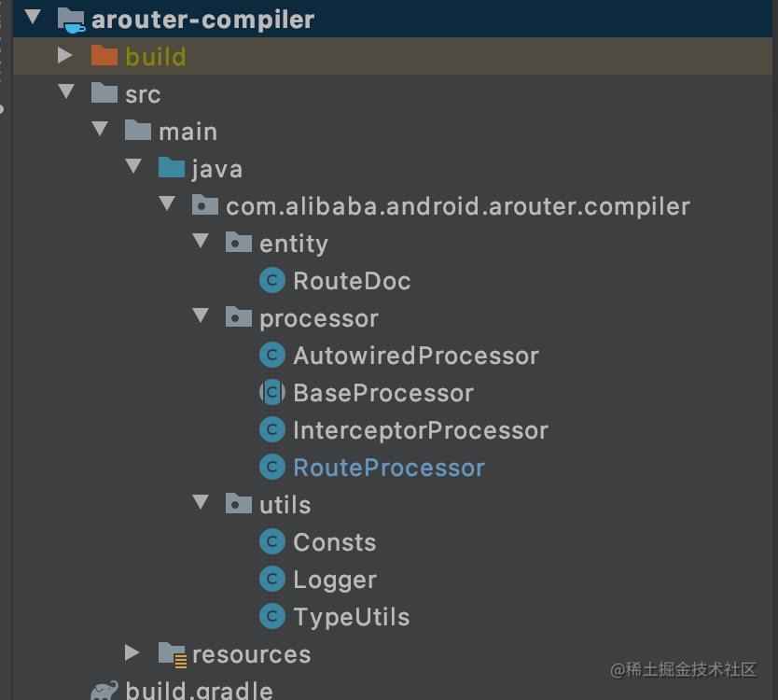Collapse the arouter-compiler module arrow
Image resolution: width=778 pixels, height=700 pixels.
click(33, 17)
